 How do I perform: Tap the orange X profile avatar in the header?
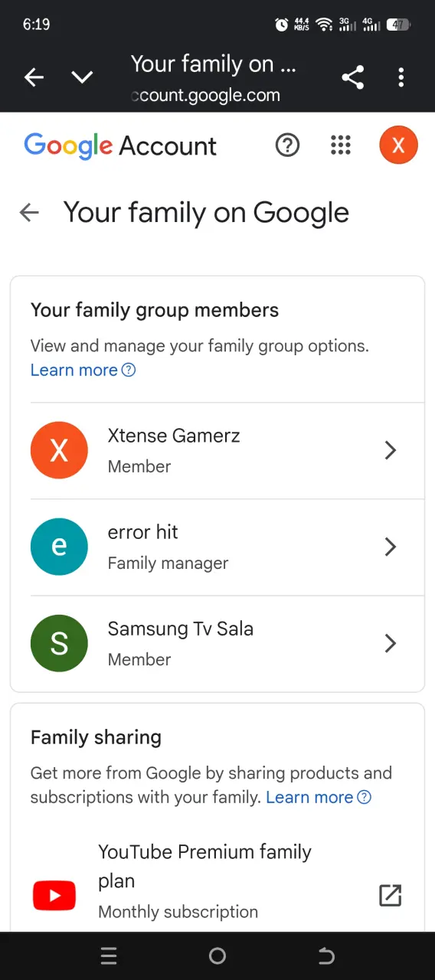tap(398, 145)
